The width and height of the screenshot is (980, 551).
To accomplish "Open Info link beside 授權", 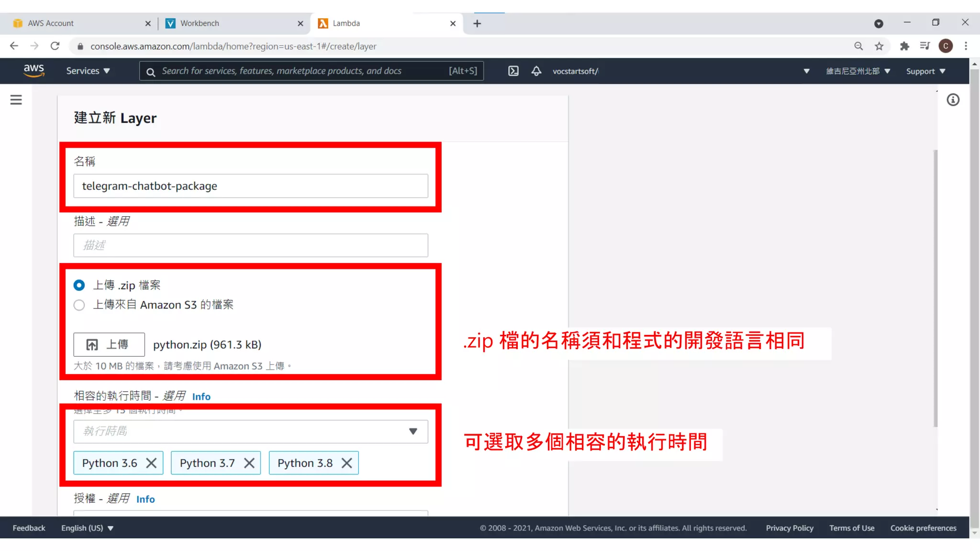I will point(145,499).
